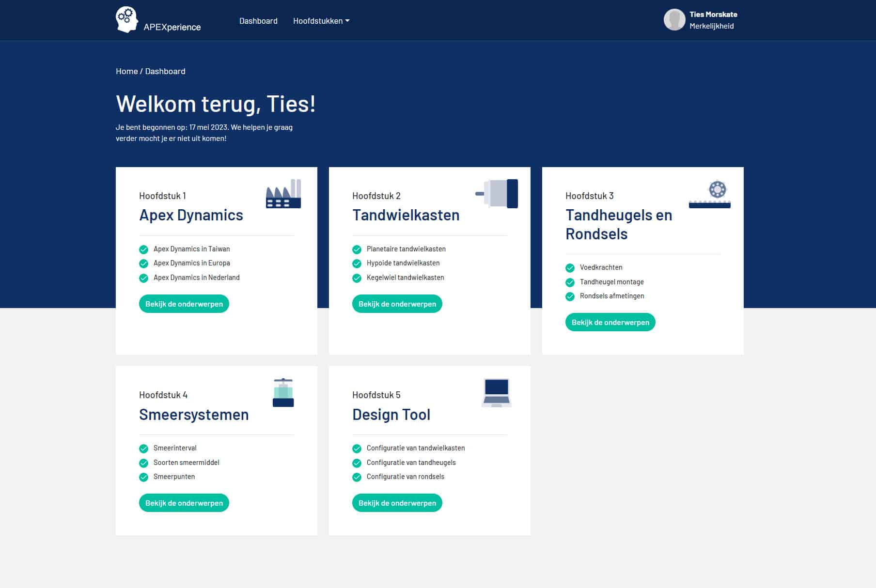Click check icon beside Tandheugel montage
Screen dimensions: 876x588
[570, 282]
